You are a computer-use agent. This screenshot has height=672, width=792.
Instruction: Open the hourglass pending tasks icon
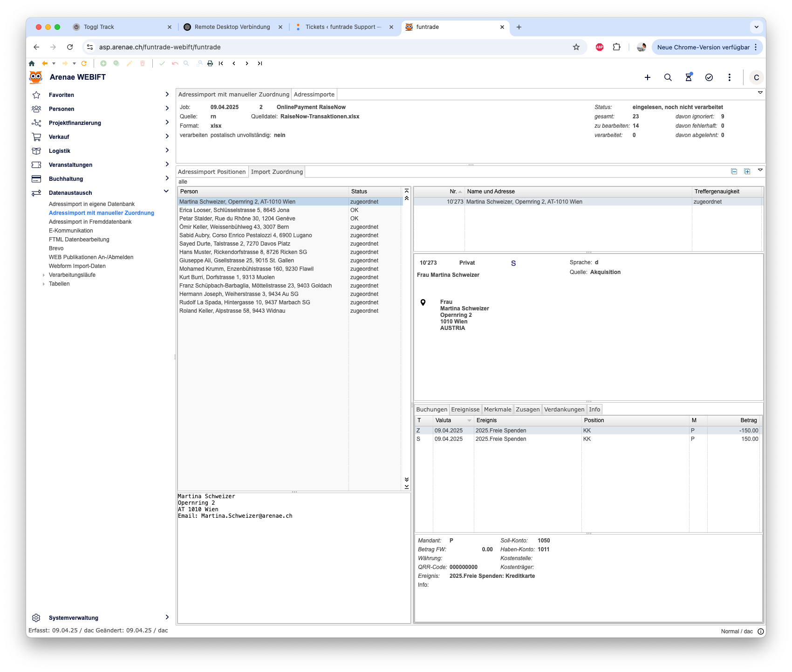688,77
